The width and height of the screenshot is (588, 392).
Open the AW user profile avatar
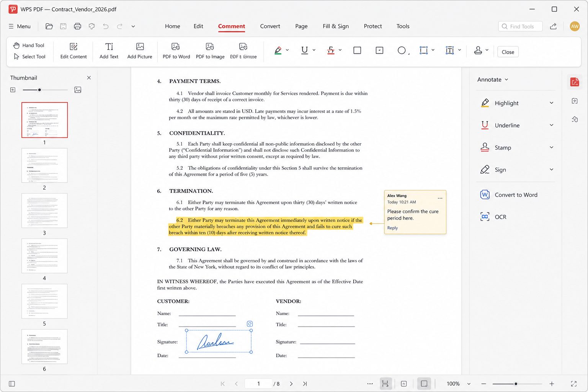575,26
